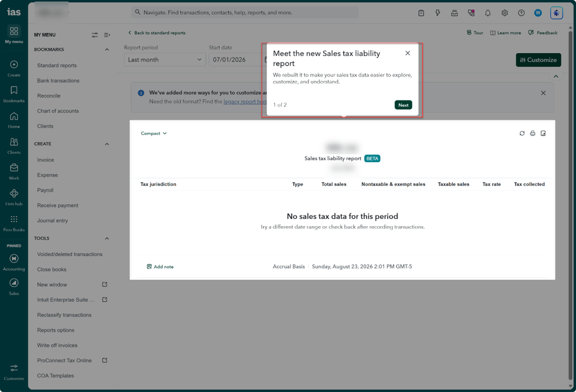The height and width of the screenshot is (392, 576).
Task: Click the Customize button
Action: tap(538, 60)
